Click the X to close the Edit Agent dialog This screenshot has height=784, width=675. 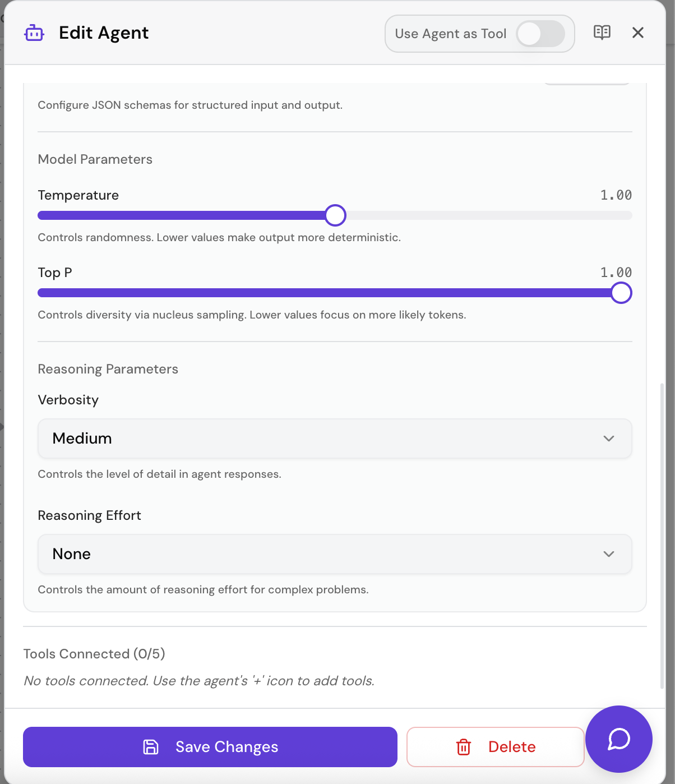(638, 33)
